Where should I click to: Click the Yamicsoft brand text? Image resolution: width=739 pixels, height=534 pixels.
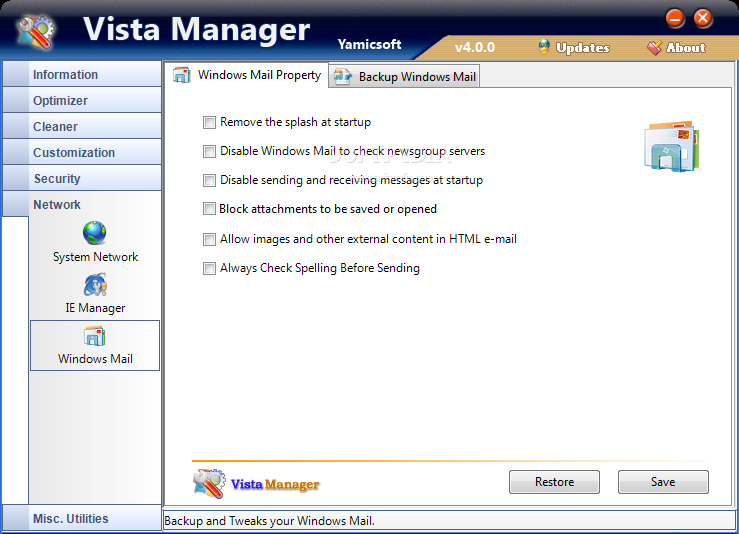pos(370,44)
